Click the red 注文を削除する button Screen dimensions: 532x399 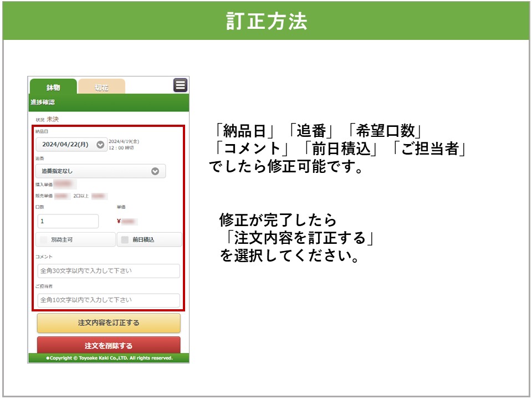click(x=109, y=345)
